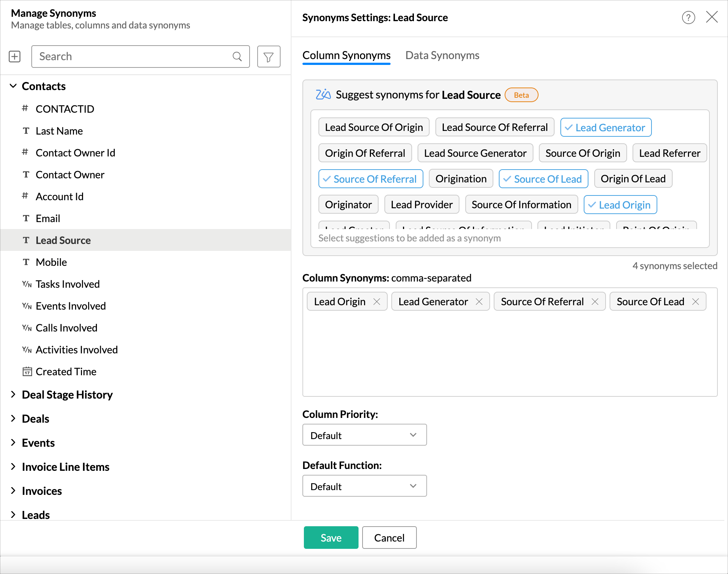
Task: Click the filter icon in sidebar
Action: (269, 56)
